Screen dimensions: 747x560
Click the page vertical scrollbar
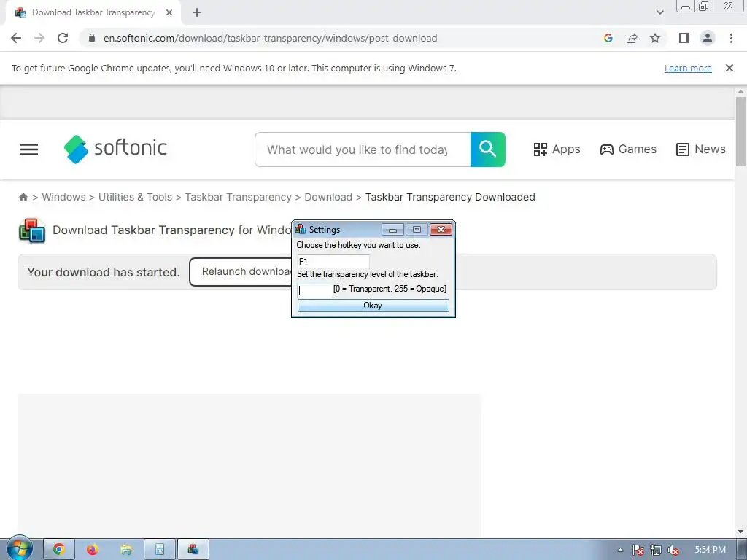pyautogui.click(x=740, y=132)
